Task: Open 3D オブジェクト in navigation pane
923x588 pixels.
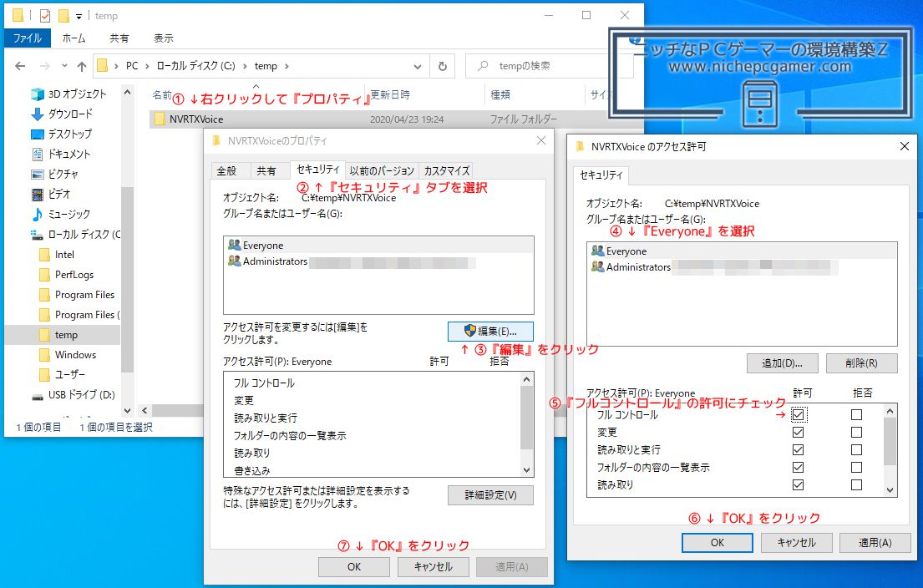Action: (x=68, y=94)
